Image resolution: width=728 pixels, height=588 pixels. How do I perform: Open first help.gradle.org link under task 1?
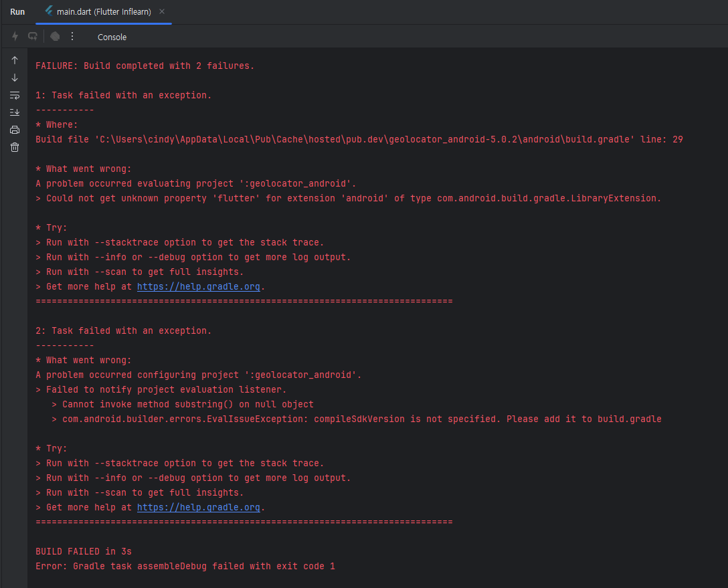(198, 286)
